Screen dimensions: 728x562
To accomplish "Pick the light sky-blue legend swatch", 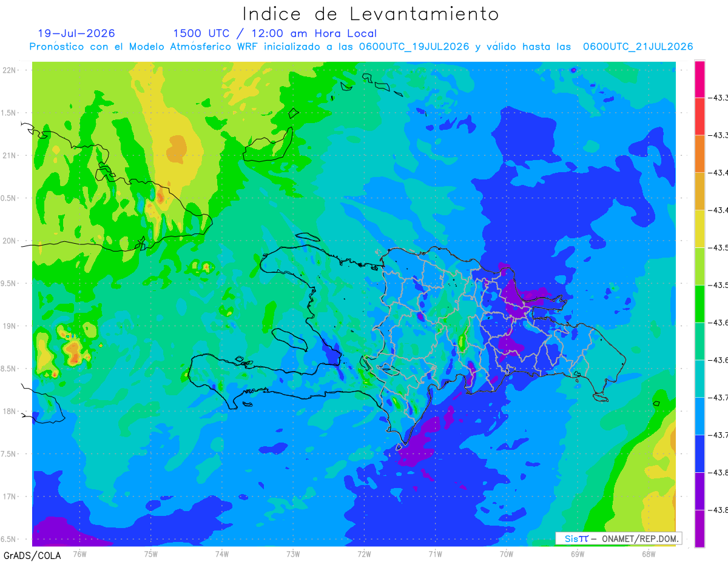I will click(x=699, y=416).
